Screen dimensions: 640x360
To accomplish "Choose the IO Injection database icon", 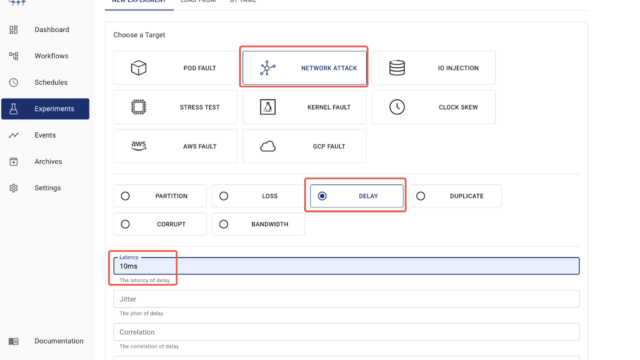I will [x=397, y=68].
